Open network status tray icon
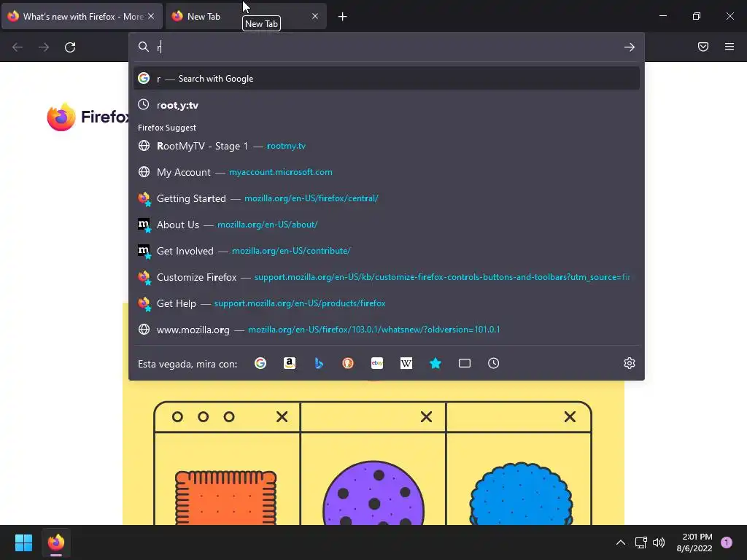The width and height of the screenshot is (747, 560). coord(640,542)
